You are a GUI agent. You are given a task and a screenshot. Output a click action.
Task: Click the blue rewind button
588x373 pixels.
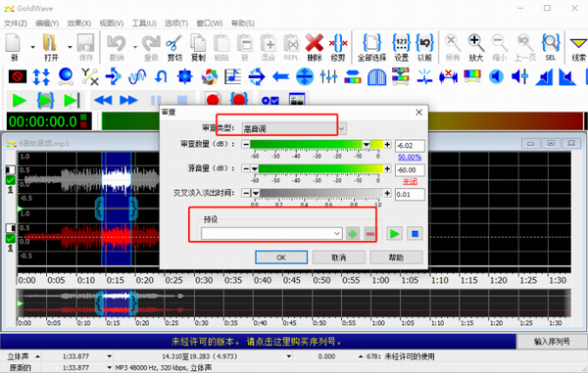(x=103, y=100)
